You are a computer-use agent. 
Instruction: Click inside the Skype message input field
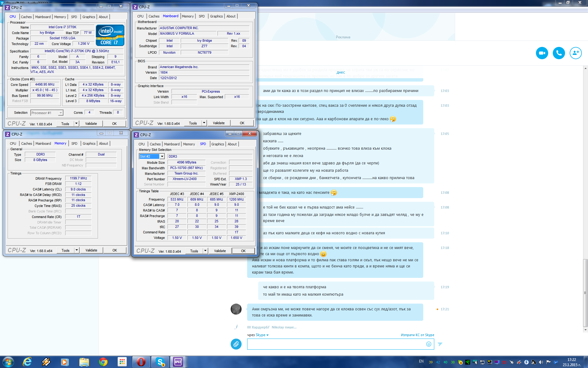click(336, 344)
